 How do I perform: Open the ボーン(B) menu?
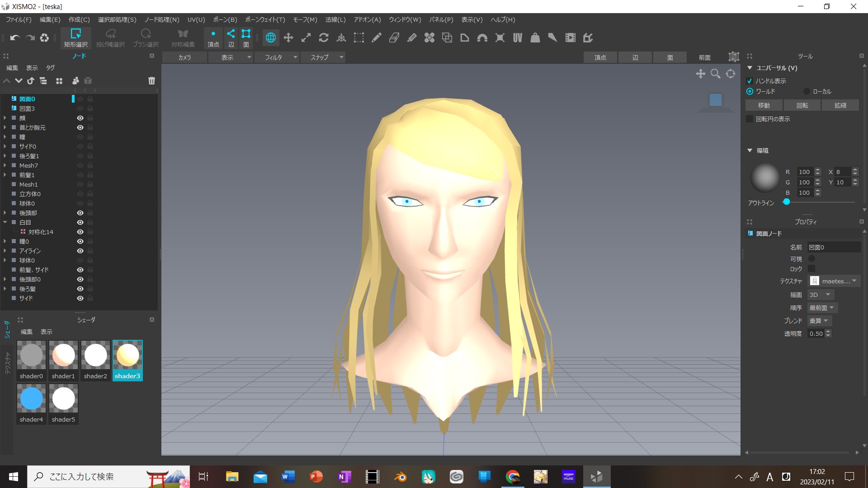point(225,20)
